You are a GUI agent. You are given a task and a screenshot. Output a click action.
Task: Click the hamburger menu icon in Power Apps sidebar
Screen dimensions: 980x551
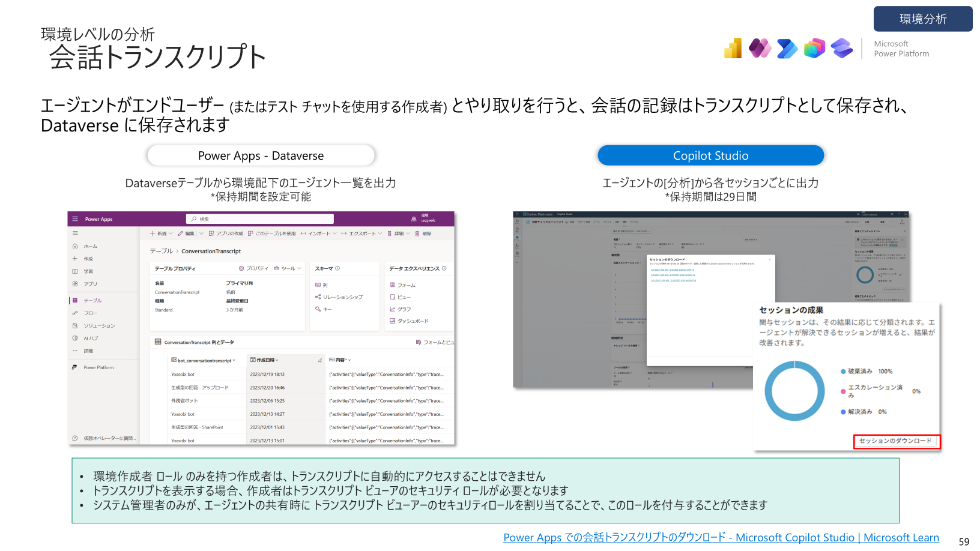[75, 233]
